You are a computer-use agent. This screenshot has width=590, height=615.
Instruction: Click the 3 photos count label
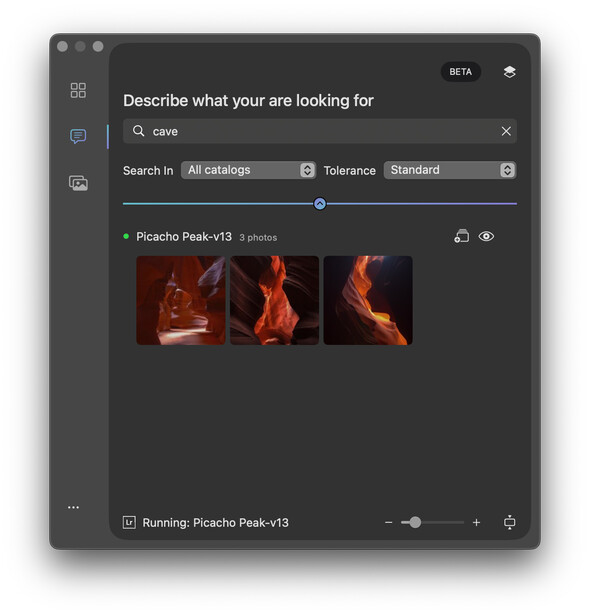(258, 238)
